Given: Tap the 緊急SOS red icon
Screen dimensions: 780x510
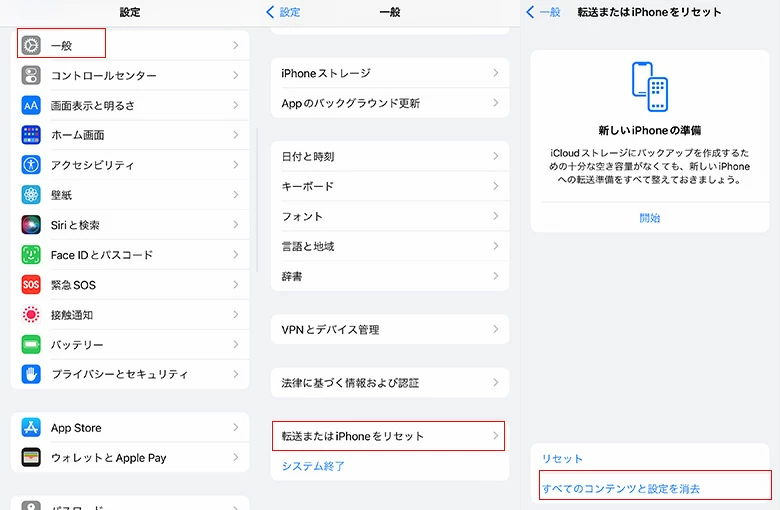Looking at the screenshot, I should point(31,285).
